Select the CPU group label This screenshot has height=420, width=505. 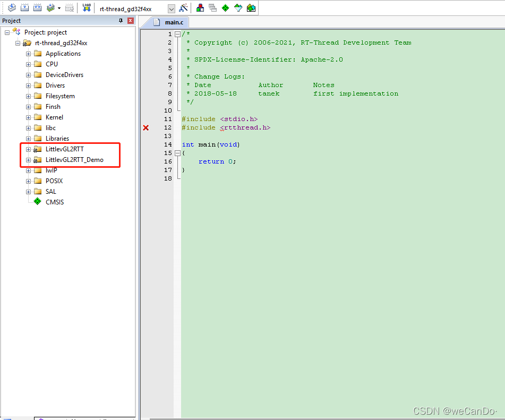coord(52,64)
